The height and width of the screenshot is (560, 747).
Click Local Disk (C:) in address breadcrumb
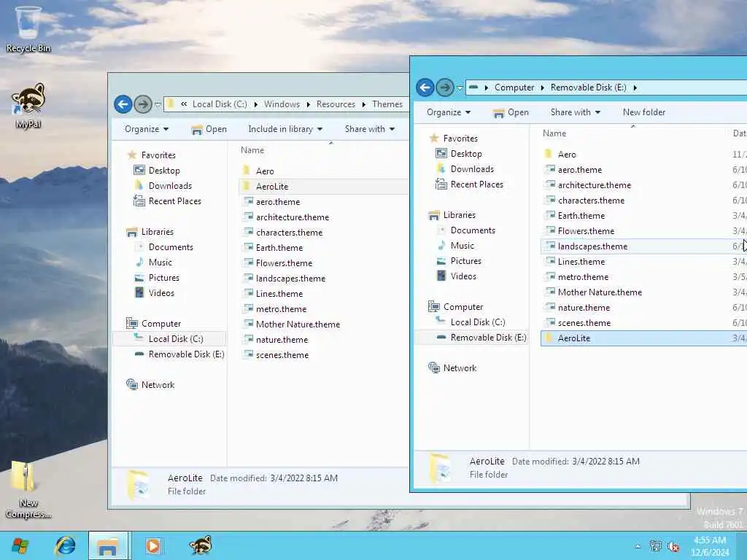pyautogui.click(x=220, y=104)
